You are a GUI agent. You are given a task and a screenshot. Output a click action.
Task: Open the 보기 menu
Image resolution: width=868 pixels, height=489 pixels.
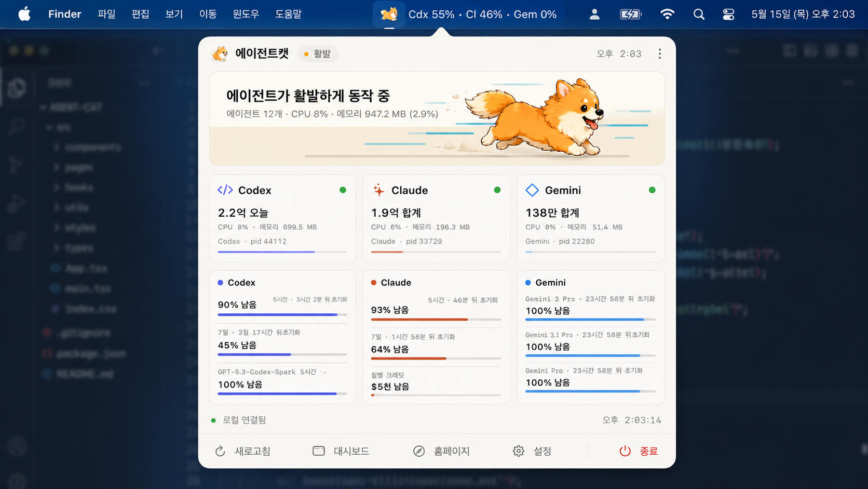coord(174,14)
